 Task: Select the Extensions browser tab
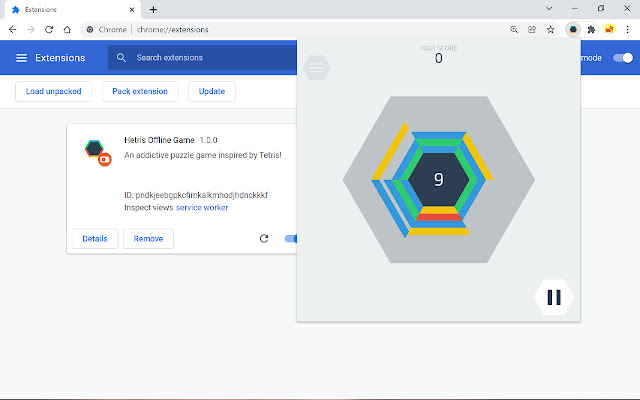tap(73, 9)
